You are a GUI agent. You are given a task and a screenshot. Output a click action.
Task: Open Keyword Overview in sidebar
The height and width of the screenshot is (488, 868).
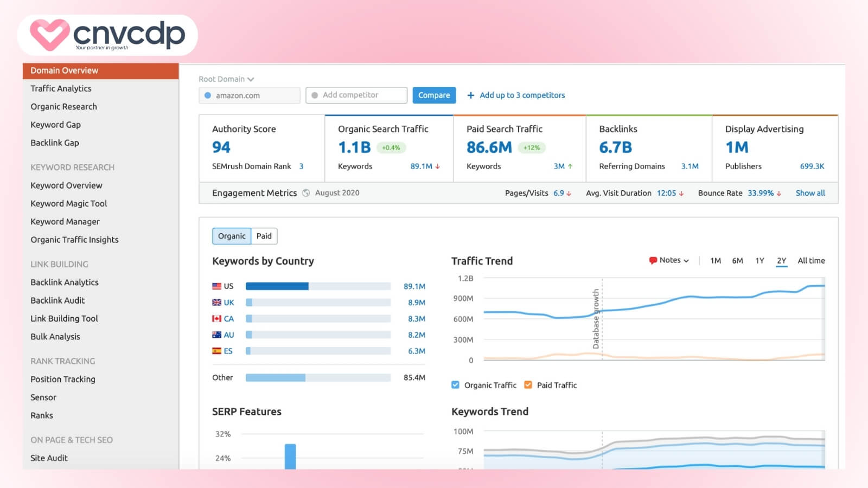[66, 185]
